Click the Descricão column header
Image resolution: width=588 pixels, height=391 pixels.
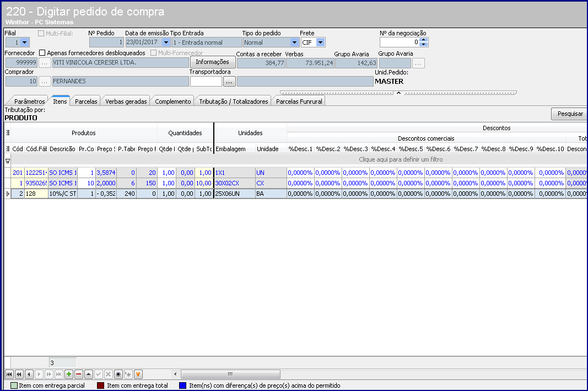pos(63,149)
